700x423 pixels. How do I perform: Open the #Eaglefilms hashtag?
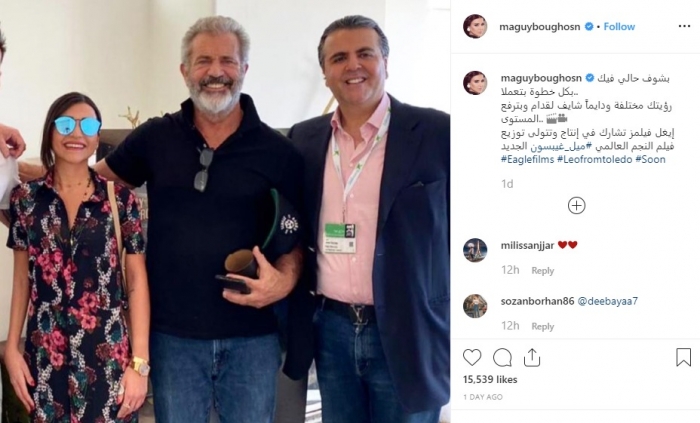pyautogui.click(x=527, y=159)
